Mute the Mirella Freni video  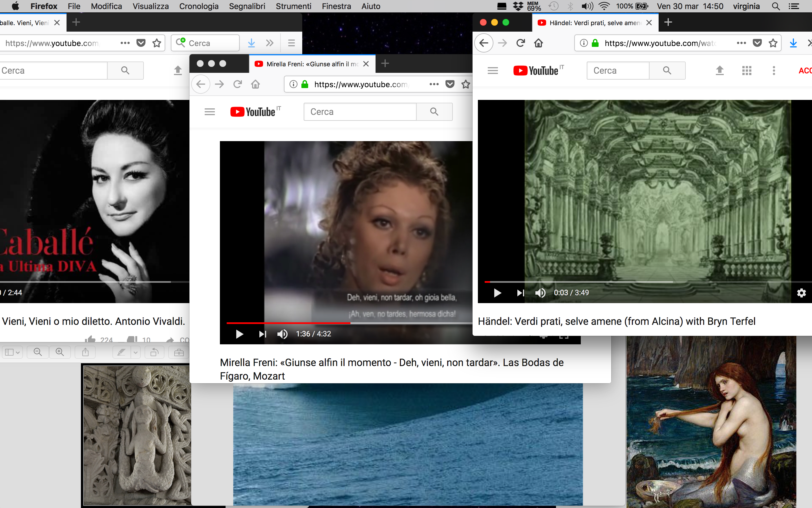(282, 334)
